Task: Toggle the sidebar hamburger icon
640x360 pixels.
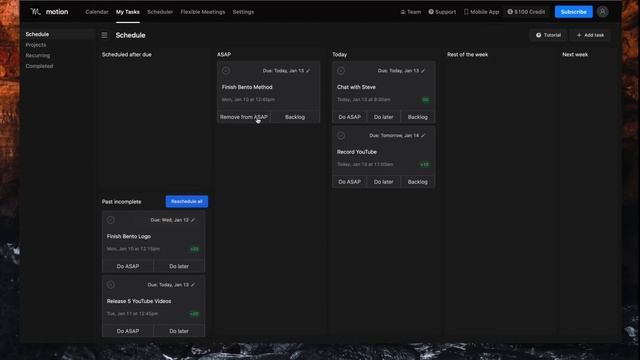Action: click(x=104, y=35)
